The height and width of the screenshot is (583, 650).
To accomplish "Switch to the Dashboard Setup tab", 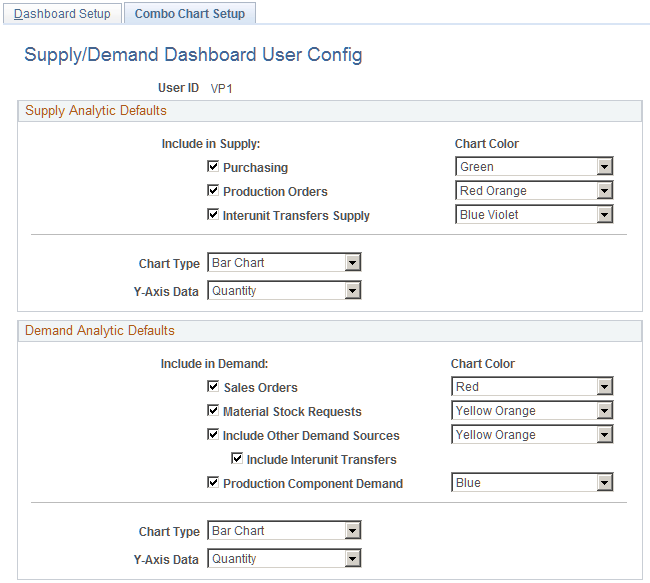I will [62, 14].
